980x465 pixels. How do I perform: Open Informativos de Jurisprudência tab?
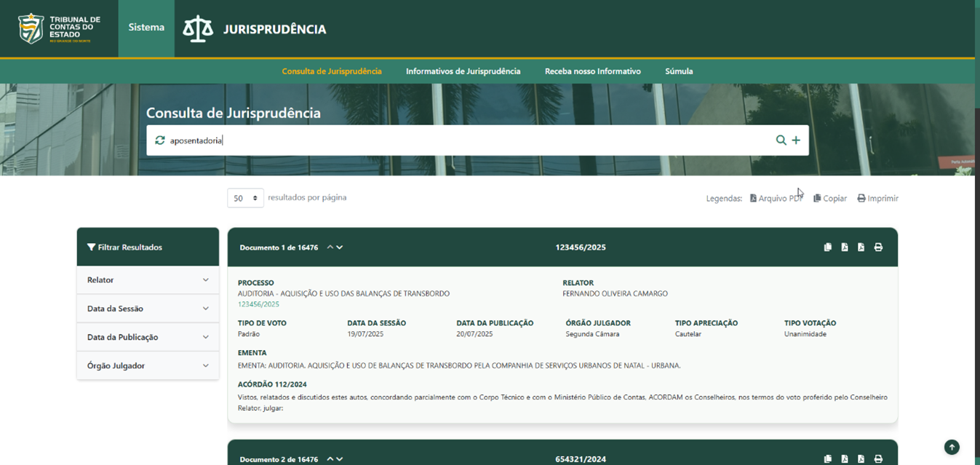click(463, 71)
